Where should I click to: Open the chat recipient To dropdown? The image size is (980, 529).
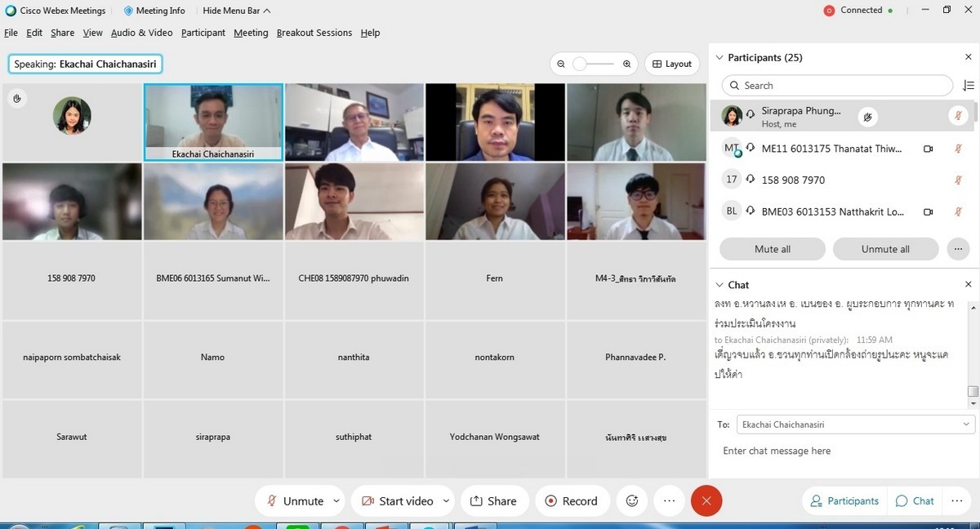pos(855,425)
